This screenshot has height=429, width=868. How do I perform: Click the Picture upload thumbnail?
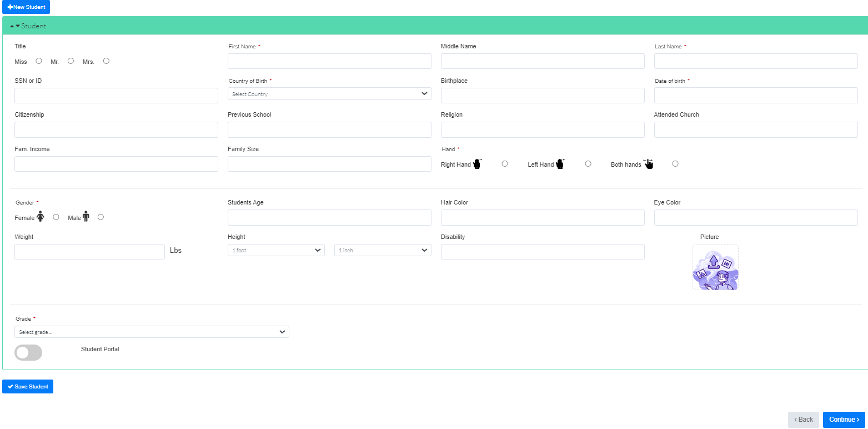pos(715,267)
